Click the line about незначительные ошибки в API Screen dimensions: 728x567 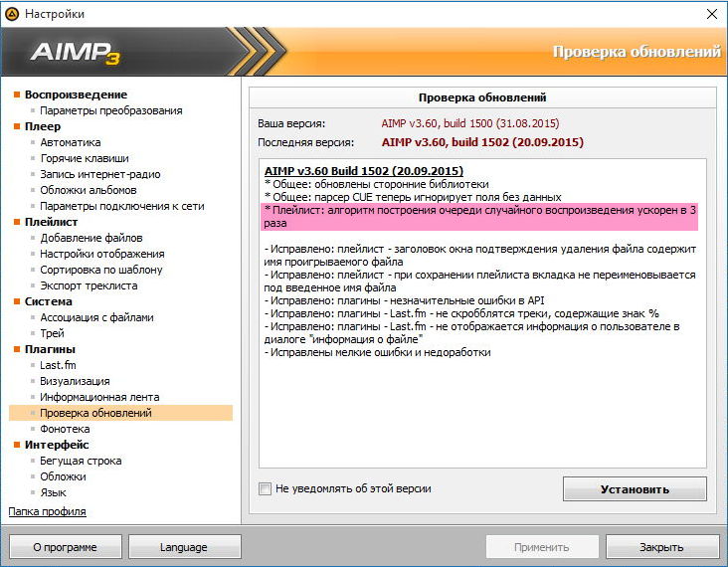[405, 300]
